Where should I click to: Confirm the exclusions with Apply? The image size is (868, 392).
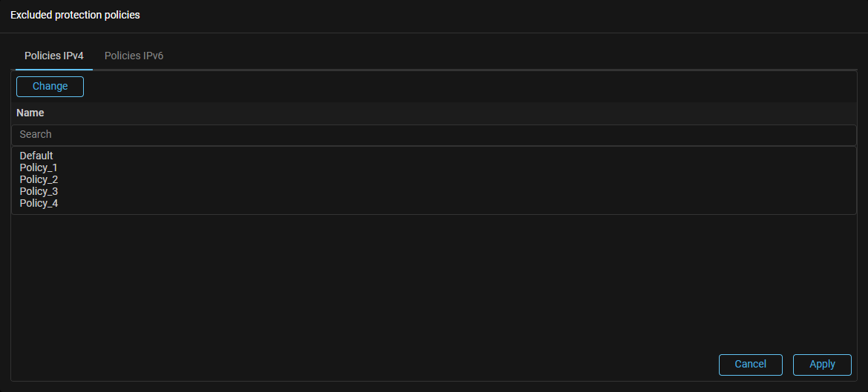click(x=822, y=365)
